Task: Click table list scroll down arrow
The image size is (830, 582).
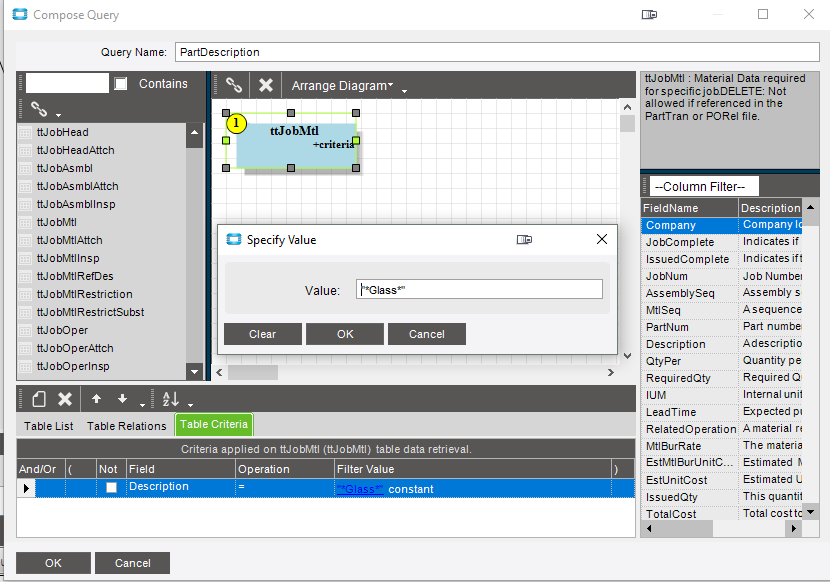Action: (x=194, y=372)
